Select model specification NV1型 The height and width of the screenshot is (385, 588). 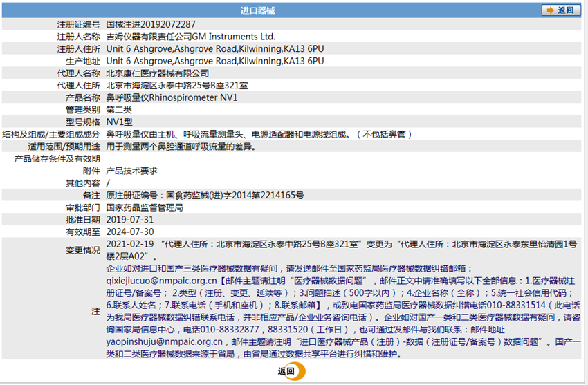[x=119, y=122]
